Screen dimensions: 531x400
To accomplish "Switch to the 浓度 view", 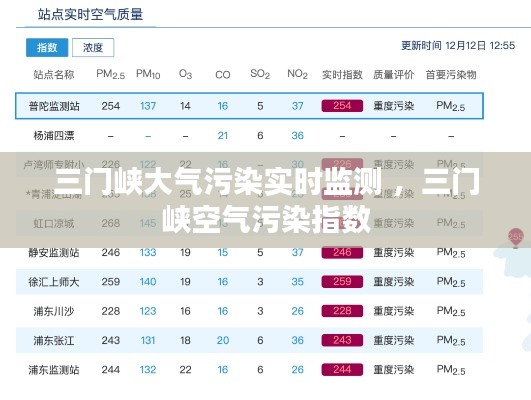I will 93,47.
